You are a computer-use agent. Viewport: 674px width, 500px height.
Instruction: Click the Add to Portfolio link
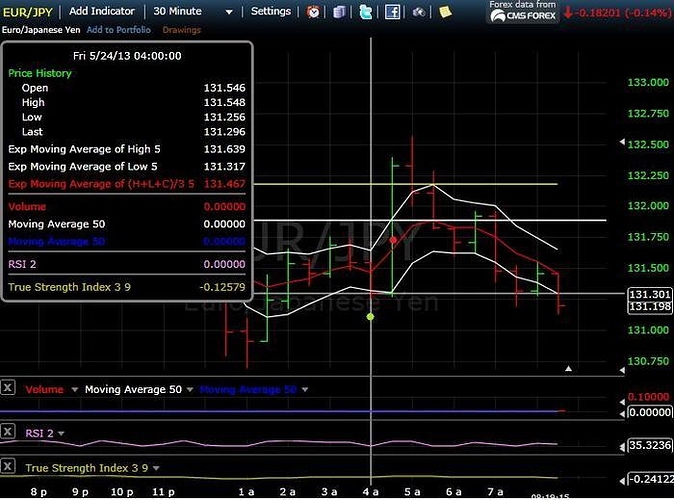[119, 30]
